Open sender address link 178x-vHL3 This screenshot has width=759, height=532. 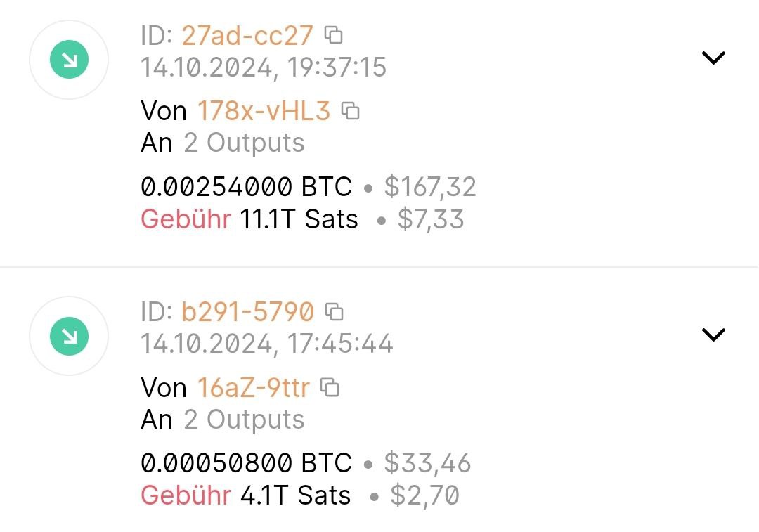pyautogui.click(x=264, y=111)
